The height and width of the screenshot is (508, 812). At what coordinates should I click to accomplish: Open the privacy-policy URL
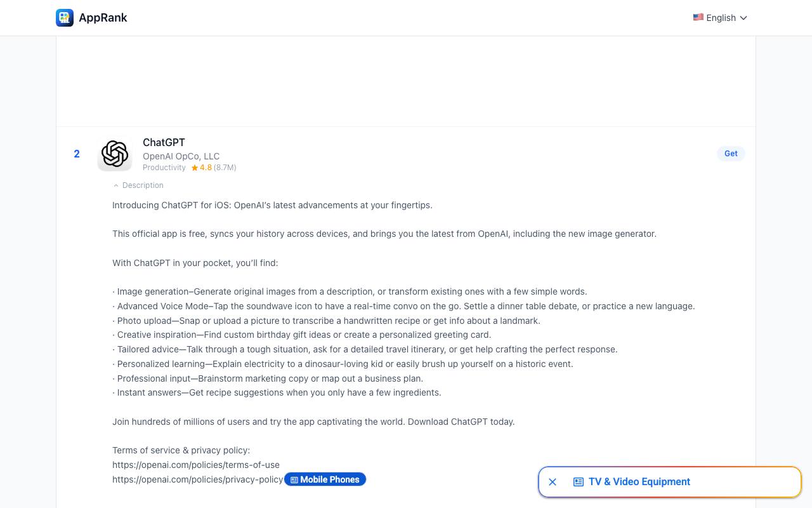click(x=198, y=479)
